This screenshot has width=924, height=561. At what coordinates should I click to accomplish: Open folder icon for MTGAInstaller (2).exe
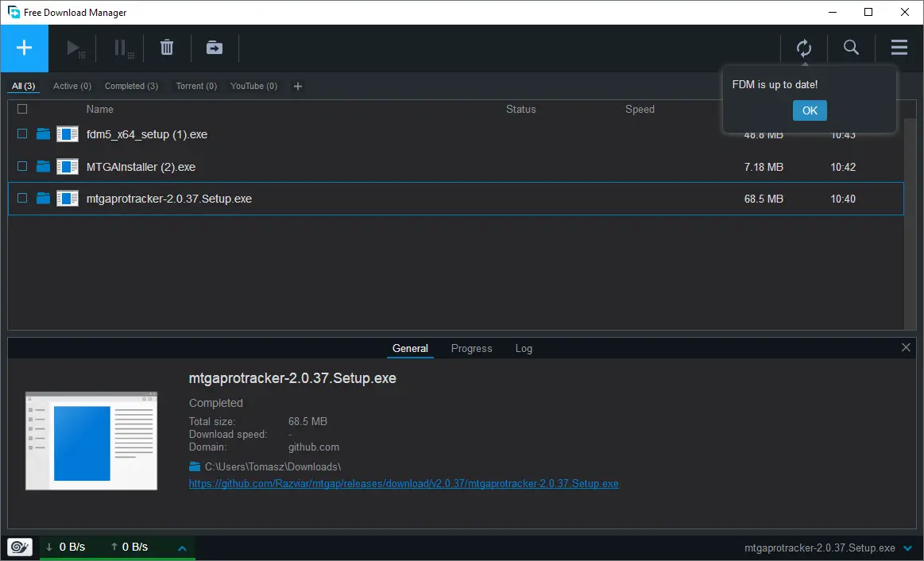(x=43, y=166)
